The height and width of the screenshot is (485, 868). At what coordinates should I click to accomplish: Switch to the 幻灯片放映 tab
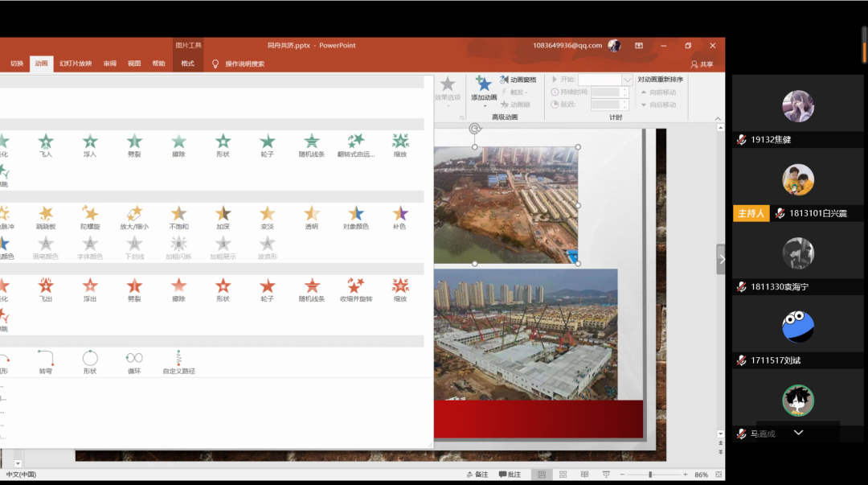[76, 64]
